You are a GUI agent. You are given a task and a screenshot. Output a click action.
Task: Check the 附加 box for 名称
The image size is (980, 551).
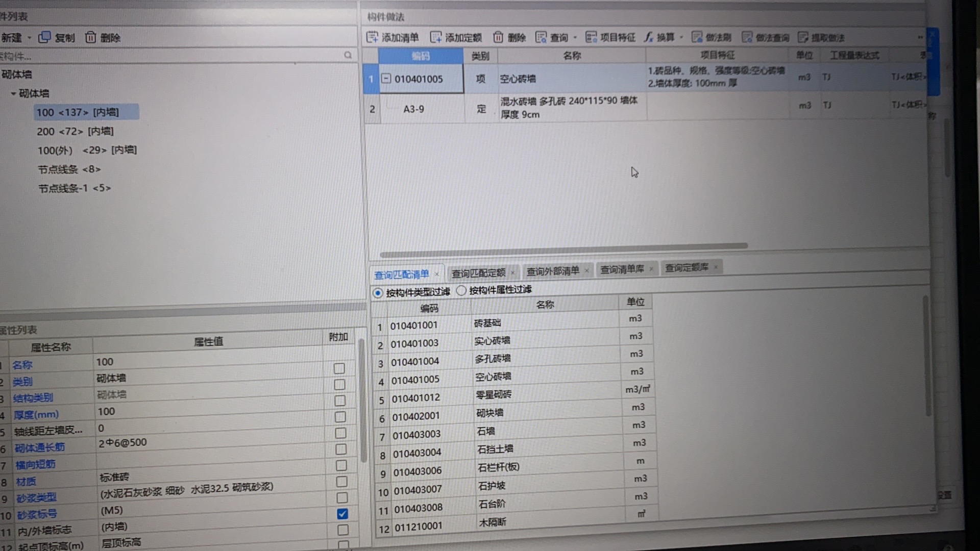[x=339, y=368]
